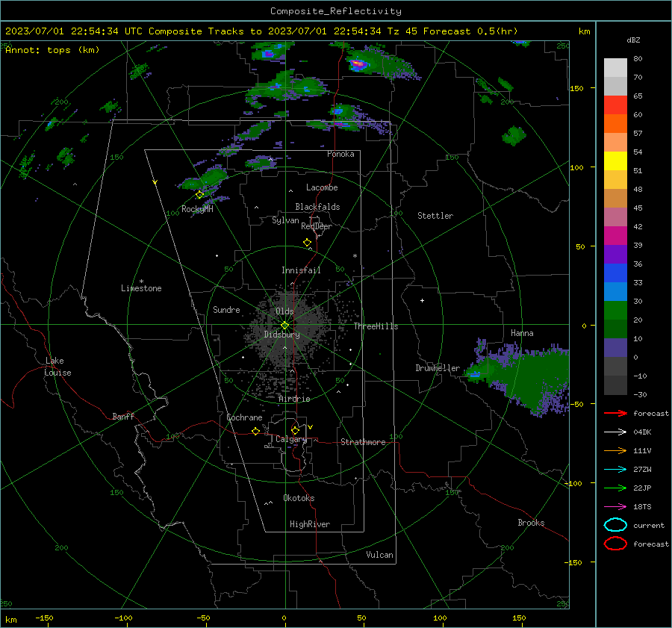Click the isolated green echo north of Stettler
The width and height of the screenshot is (672, 628).
pos(514,135)
